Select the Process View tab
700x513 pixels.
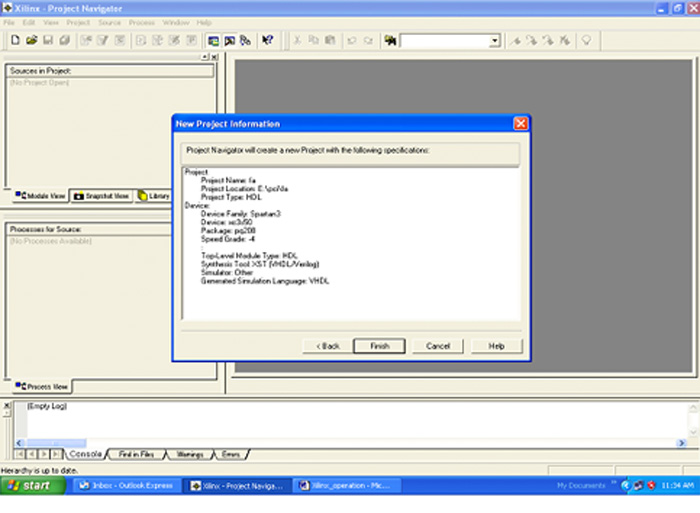[42, 387]
